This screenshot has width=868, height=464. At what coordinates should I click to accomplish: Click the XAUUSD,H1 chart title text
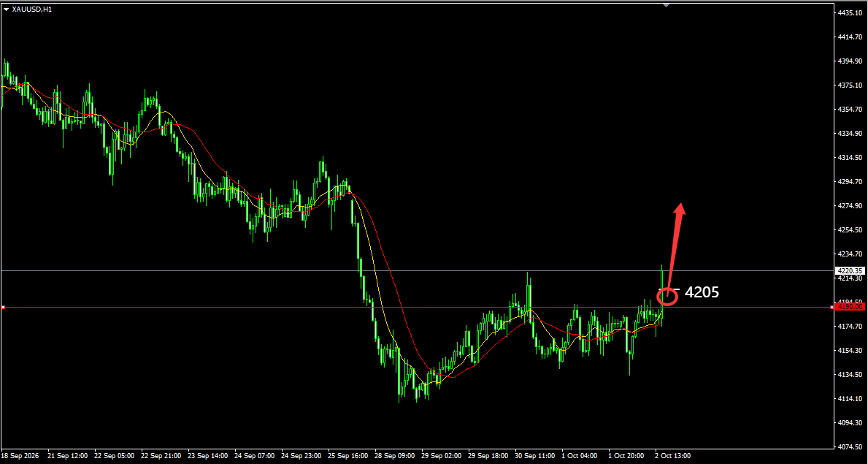(x=31, y=9)
